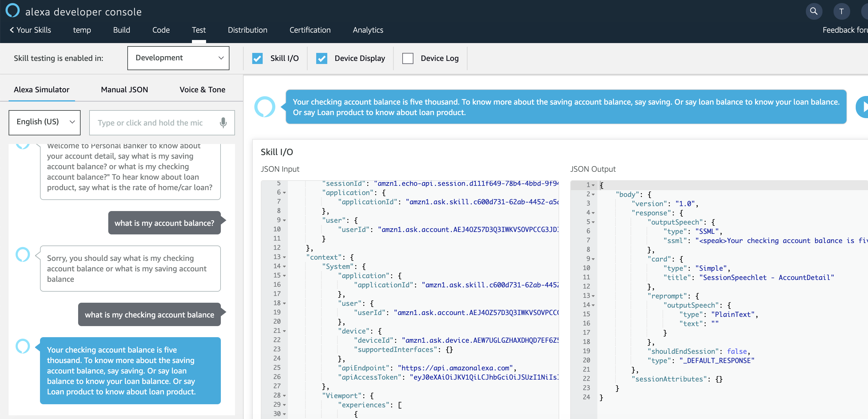Collapse JSON Input line 6 application fold arrow
868x419 pixels.
[285, 193]
